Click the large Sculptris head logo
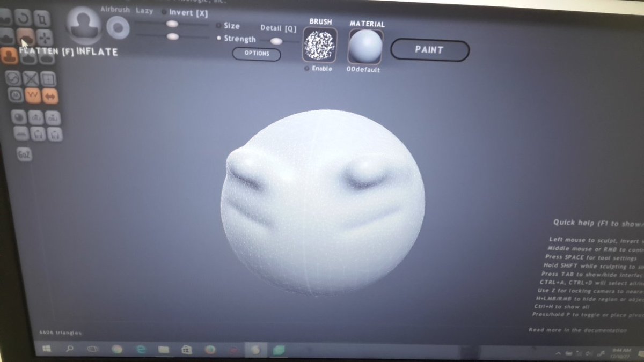Screen dimensions: 644x362 83,26
